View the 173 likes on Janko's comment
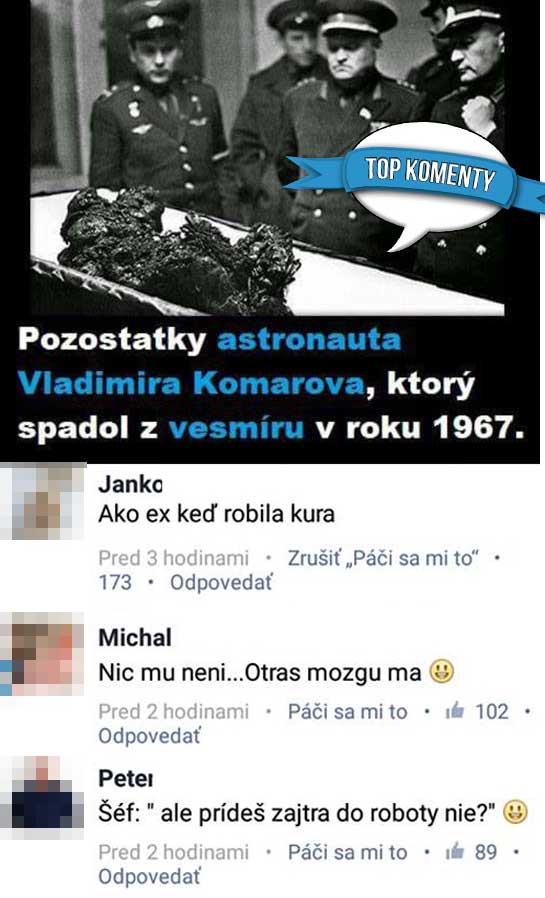545x898 pixels. [x=115, y=582]
